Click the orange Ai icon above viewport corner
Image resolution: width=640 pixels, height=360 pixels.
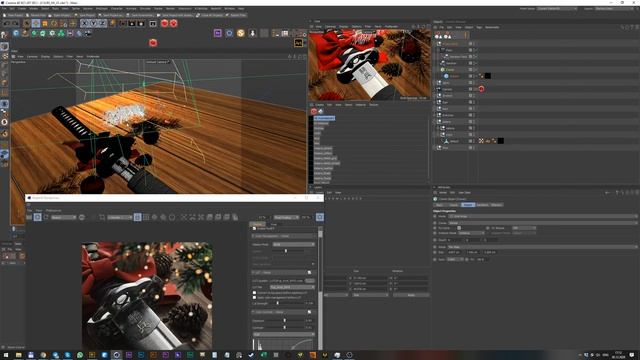[298, 42]
